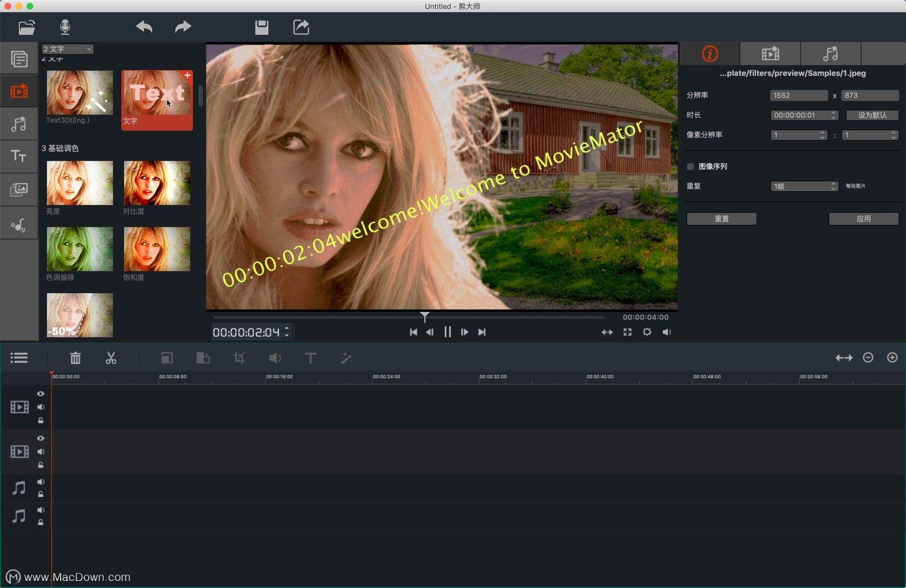Select the magic wand effect icon on timeline toolbar

click(346, 358)
